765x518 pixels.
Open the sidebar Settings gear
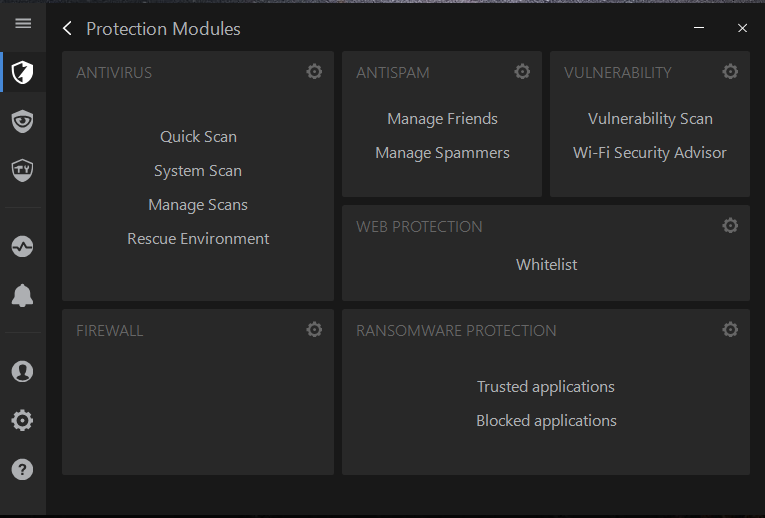[22, 420]
